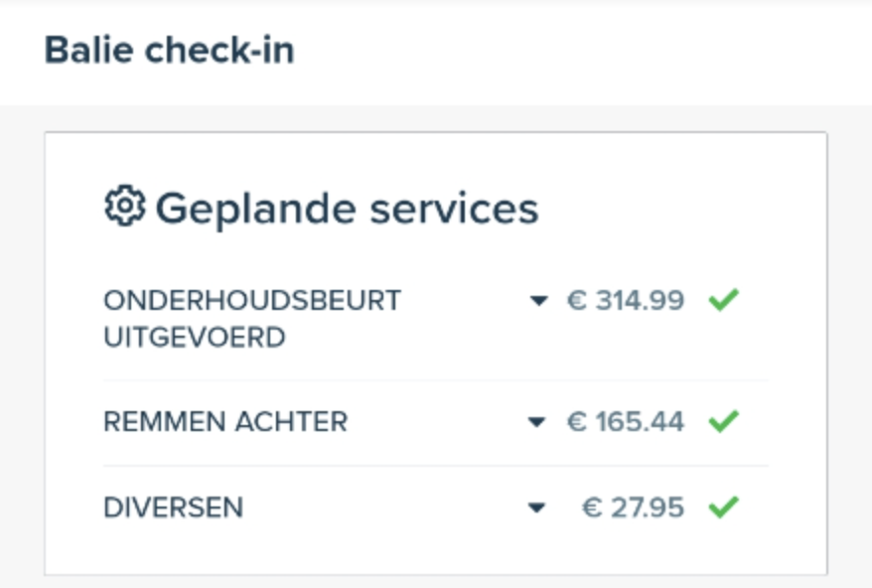Click the gear icon beside Geplande services
This screenshot has height=588, width=872.
(125, 206)
